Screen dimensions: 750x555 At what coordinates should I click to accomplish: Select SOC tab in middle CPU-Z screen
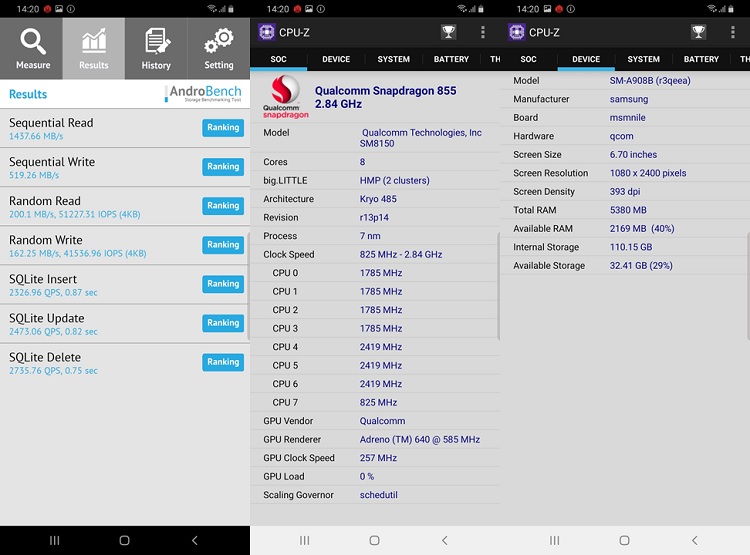[278, 59]
